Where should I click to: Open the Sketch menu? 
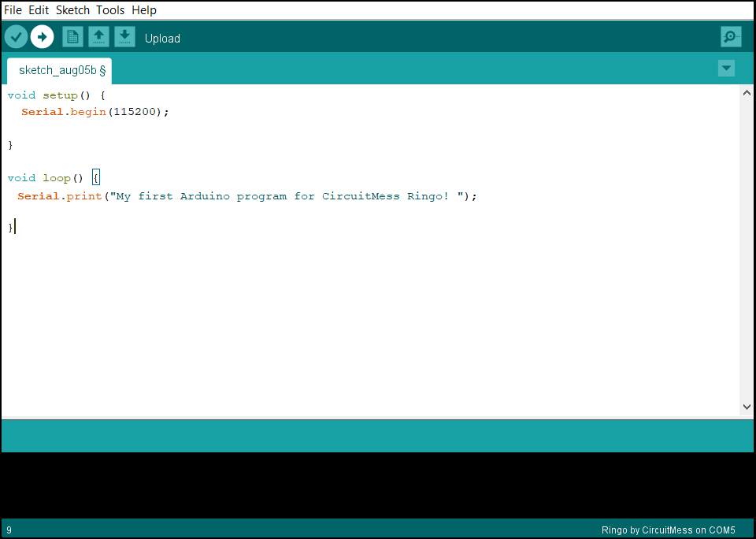pyautogui.click(x=72, y=10)
